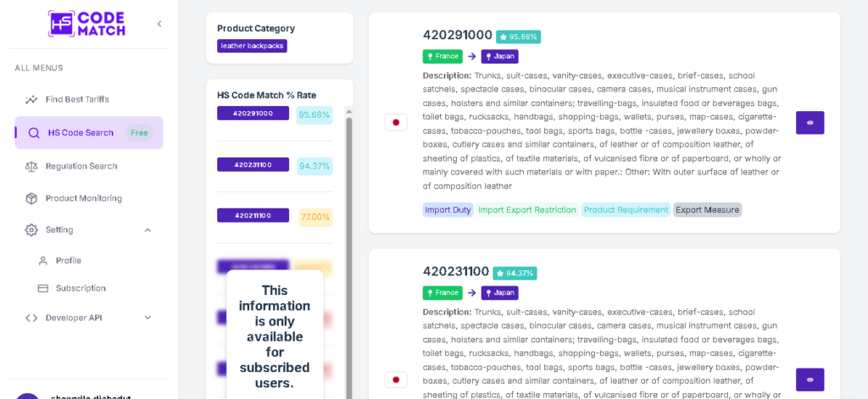Click the Setting gear icon
Screen dimensions: 868x399
31,230
